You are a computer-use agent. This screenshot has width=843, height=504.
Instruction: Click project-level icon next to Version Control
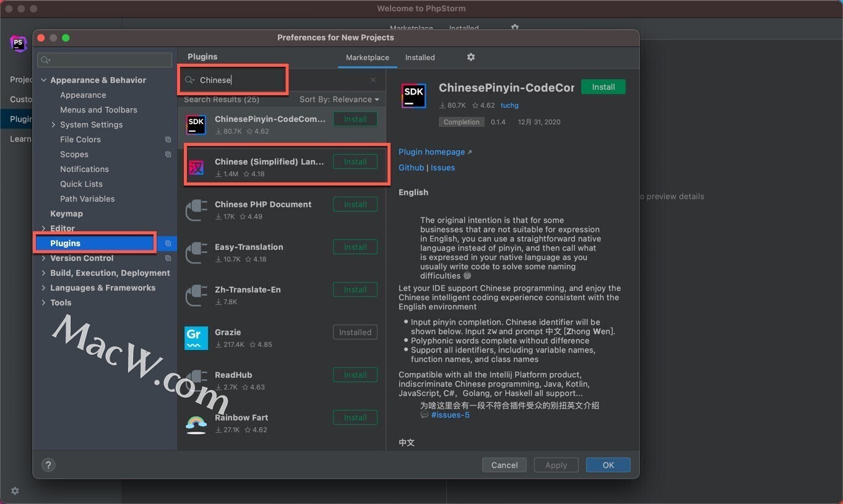tap(168, 258)
